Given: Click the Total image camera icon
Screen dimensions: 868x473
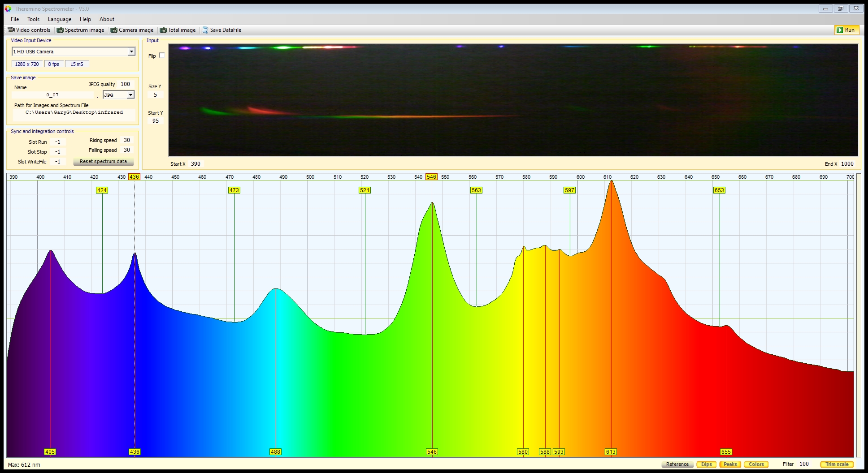Looking at the screenshot, I should (164, 30).
